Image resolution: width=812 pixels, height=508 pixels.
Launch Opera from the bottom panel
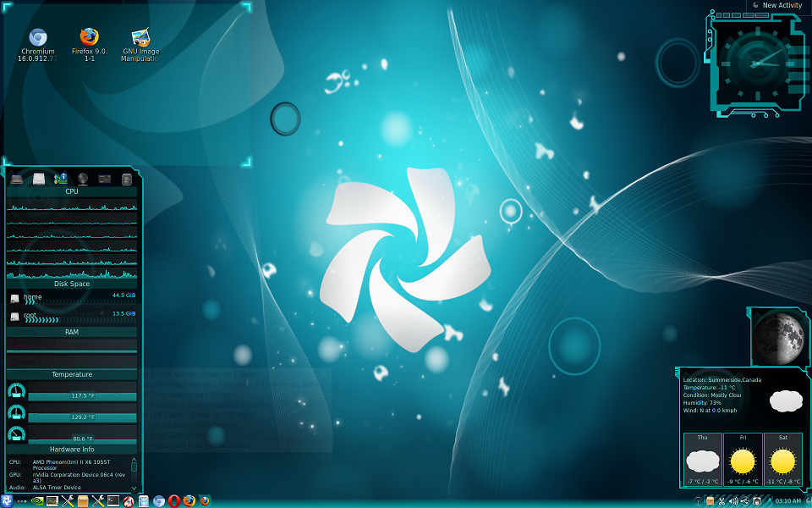[174, 501]
